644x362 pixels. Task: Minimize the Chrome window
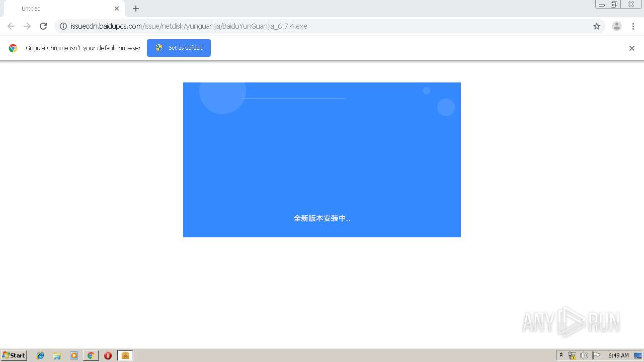(x=602, y=5)
